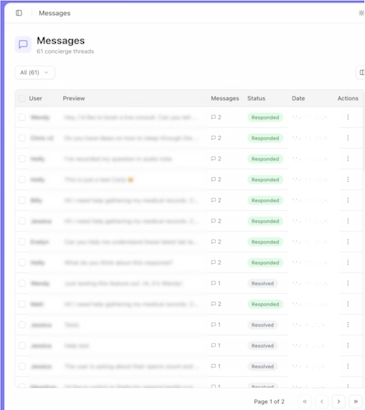Open preview 'This is just a test'
The width and height of the screenshot is (365, 410).
[99, 180]
